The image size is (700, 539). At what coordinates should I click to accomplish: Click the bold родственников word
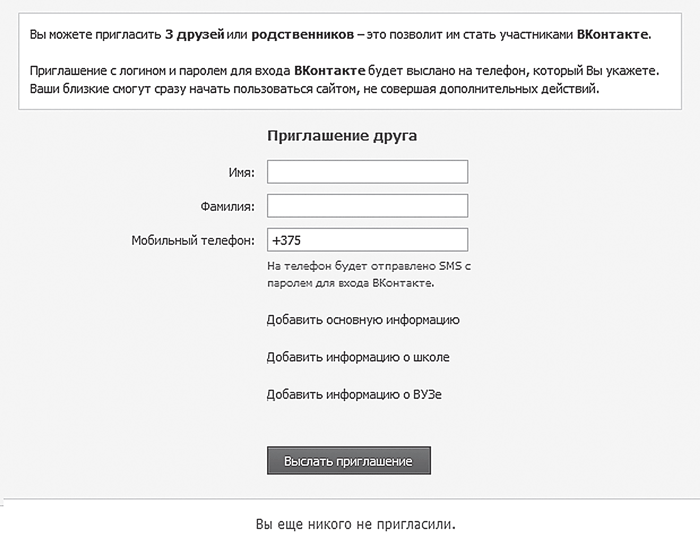point(303,34)
